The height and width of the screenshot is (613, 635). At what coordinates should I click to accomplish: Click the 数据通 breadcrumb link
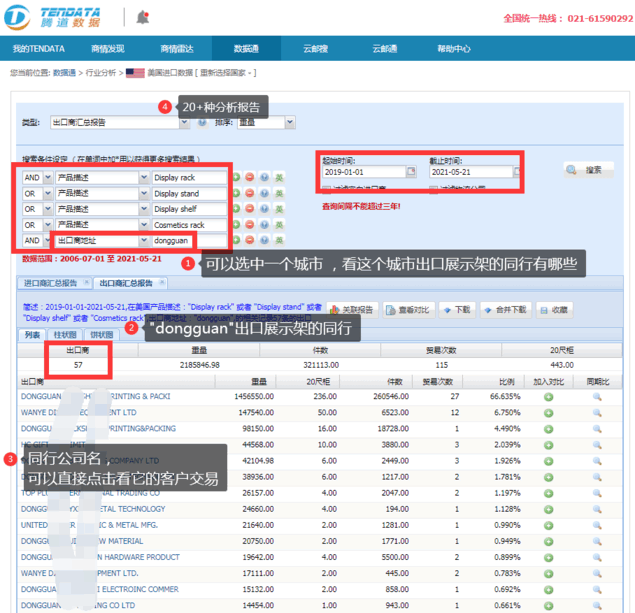(64, 73)
